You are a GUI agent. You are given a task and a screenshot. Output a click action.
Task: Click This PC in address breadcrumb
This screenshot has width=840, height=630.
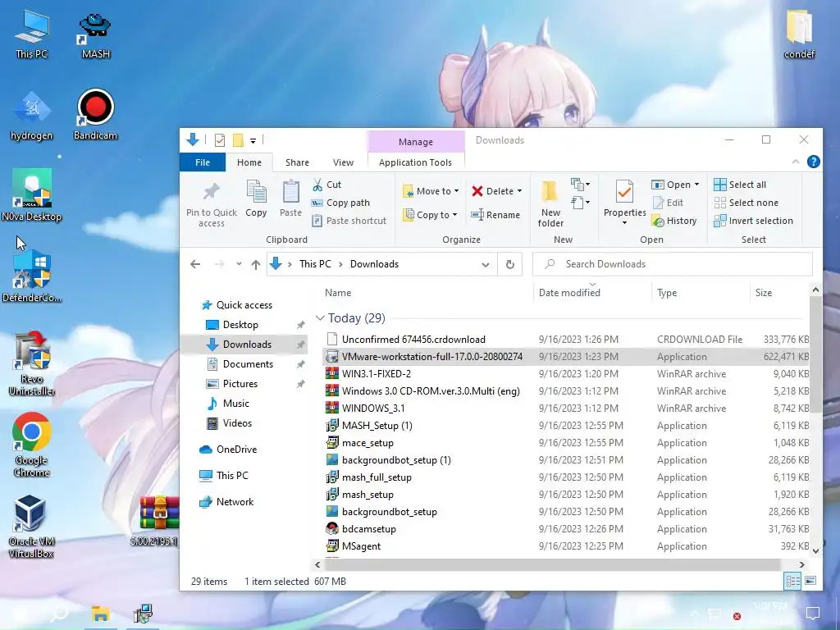point(315,264)
